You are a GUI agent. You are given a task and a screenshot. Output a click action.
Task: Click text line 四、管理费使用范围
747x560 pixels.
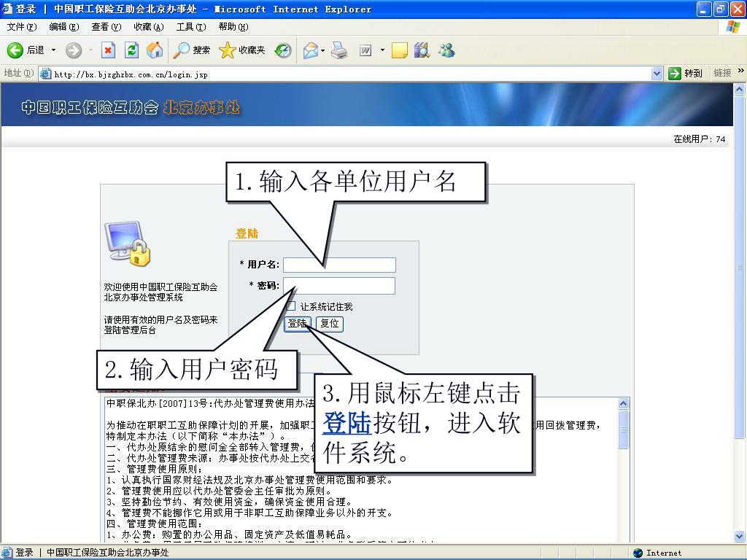coord(155,524)
